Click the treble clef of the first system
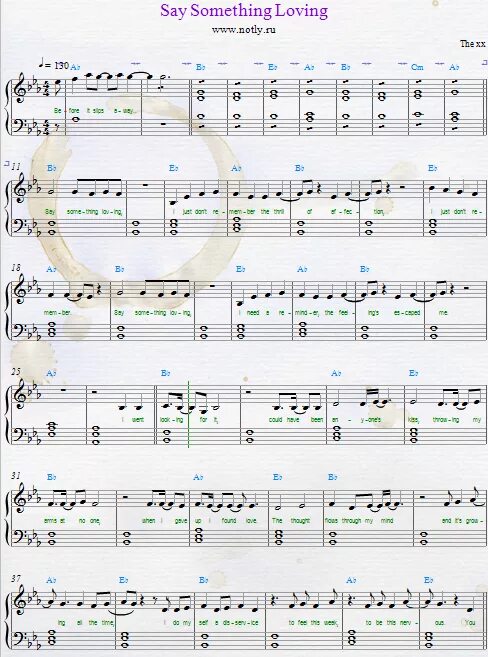Viewport: 488px width, 657px height. (x=19, y=89)
